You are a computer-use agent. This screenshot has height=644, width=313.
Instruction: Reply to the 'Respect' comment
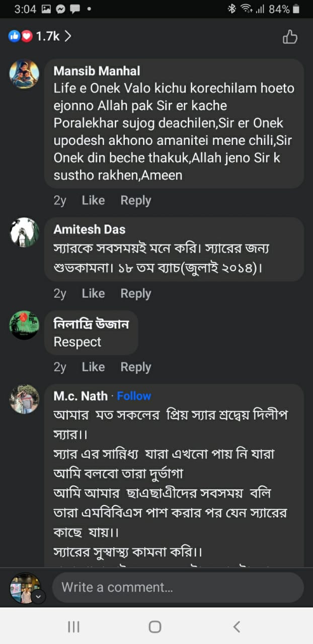click(135, 367)
